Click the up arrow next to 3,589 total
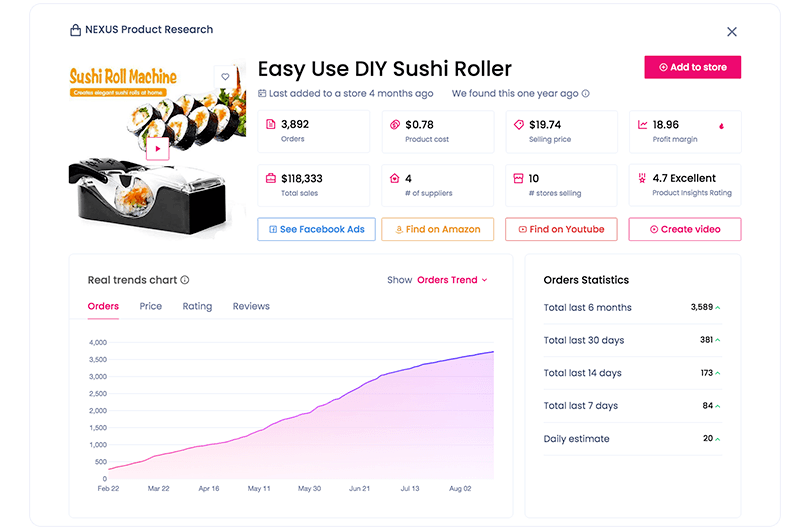The height and width of the screenshot is (529, 800). pos(718,308)
